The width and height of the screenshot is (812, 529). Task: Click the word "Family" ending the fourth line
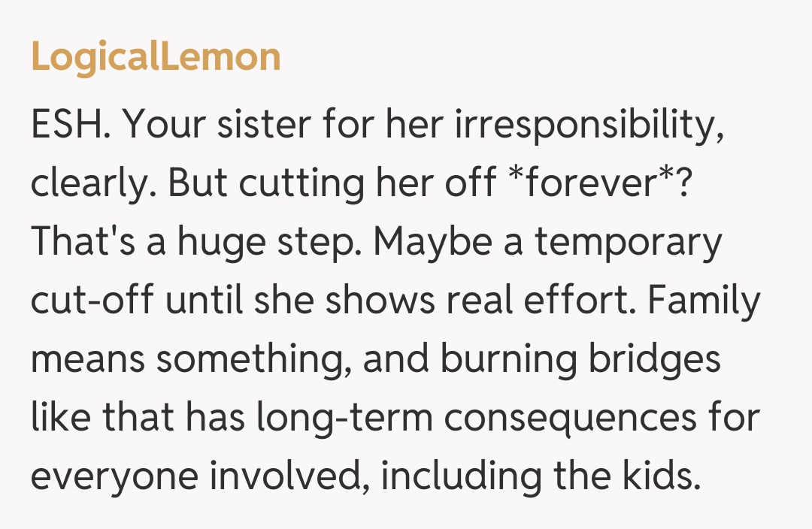[704, 301]
